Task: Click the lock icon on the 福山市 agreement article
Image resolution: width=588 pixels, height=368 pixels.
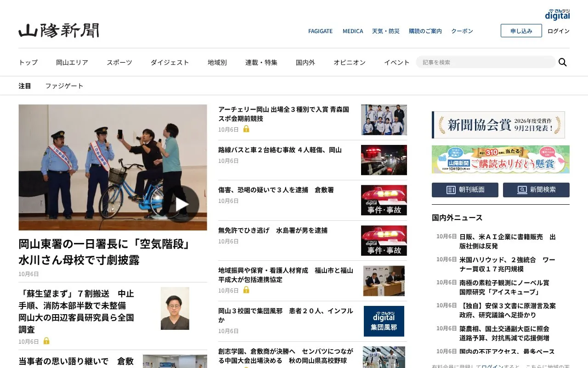Action: coord(246,290)
